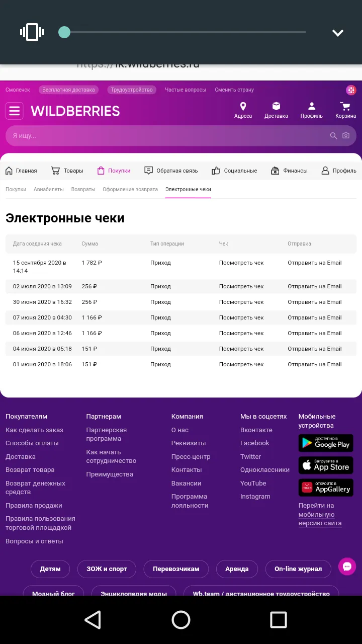Go to Финансы tab
362x644 pixels.
coord(289,171)
